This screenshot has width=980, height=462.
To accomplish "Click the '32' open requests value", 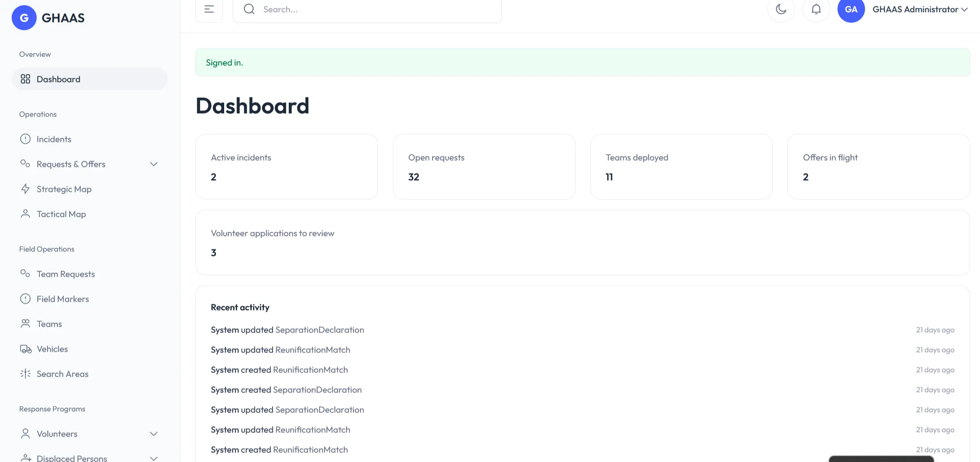I will [414, 177].
